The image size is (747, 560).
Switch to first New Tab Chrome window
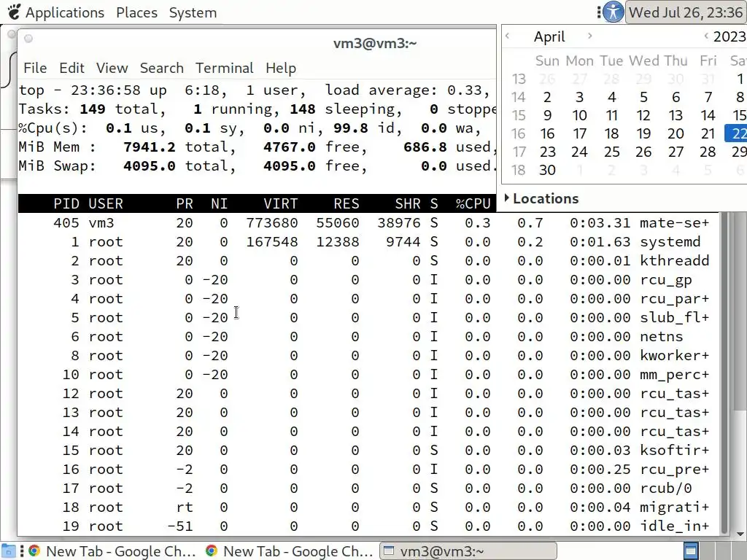[112, 551]
